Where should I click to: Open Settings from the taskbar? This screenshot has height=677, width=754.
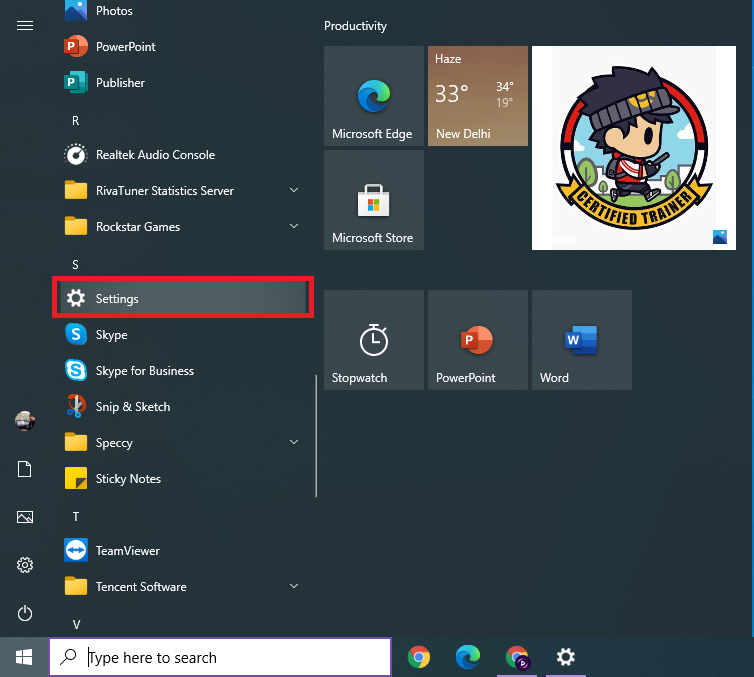coord(566,657)
